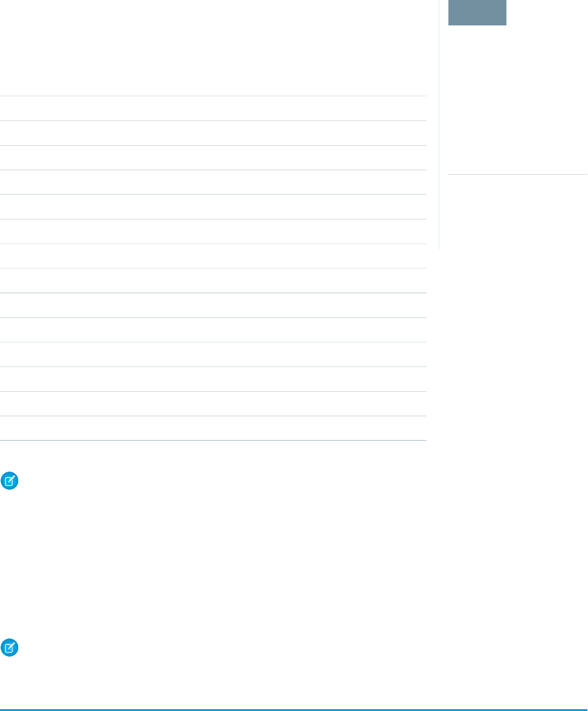
Task: Click the upper note pencil icon
Action: coord(10,481)
